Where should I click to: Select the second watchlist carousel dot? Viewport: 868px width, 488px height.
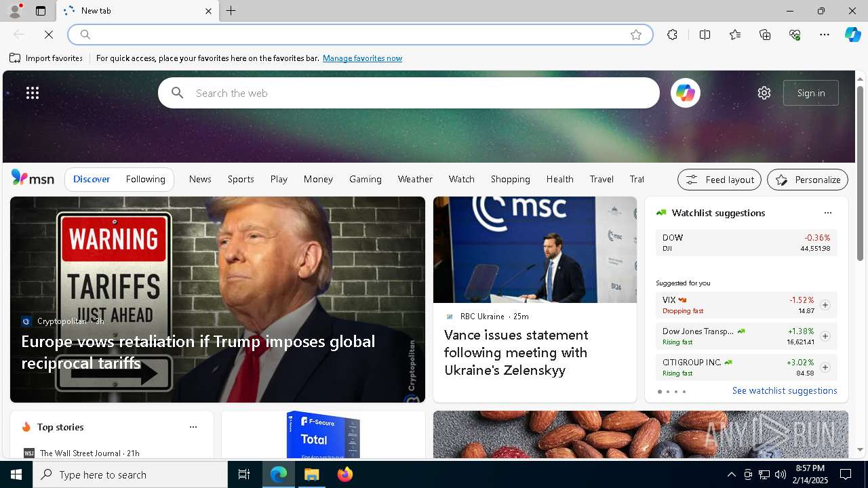[668, 392]
